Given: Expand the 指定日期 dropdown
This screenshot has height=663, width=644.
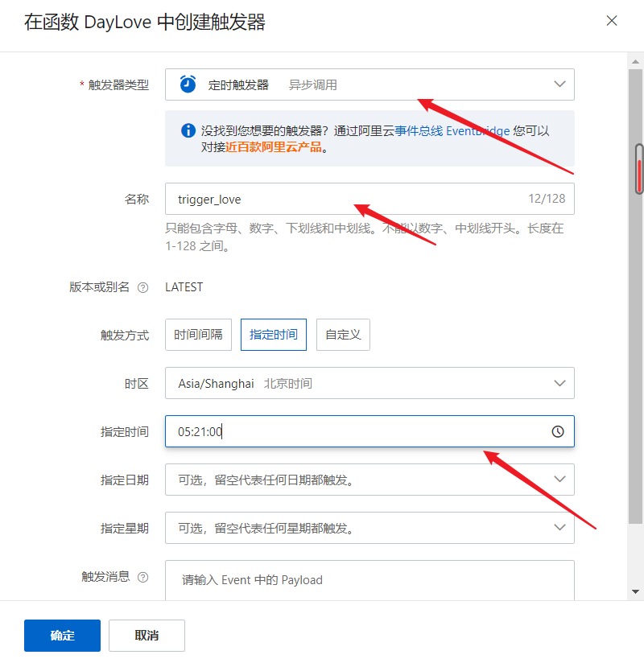Looking at the screenshot, I should tap(369, 480).
